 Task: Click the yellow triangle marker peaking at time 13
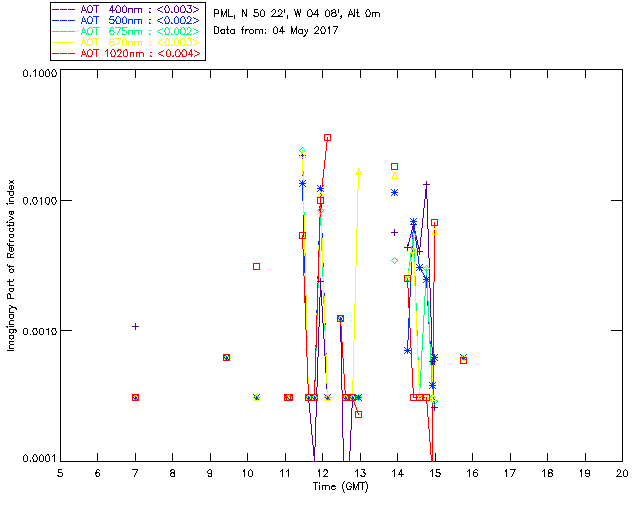(358, 172)
